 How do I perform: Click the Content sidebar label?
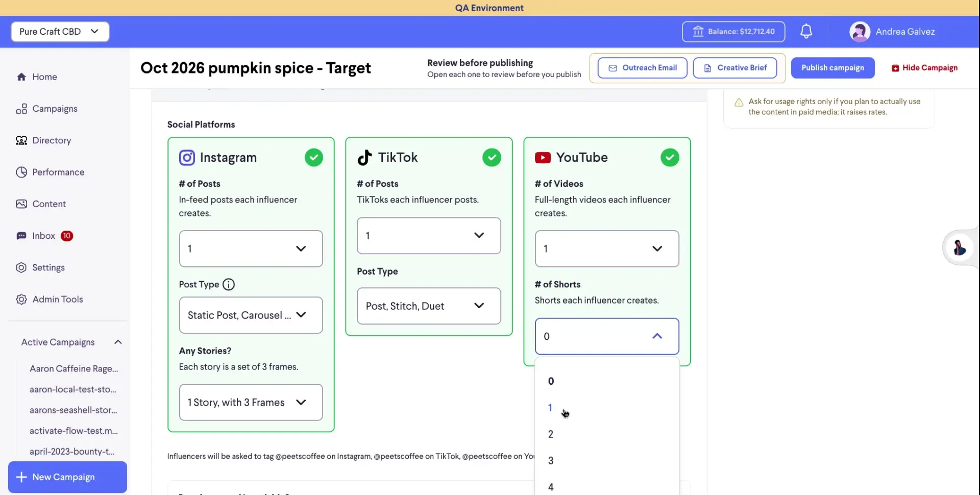[x=49, y=204]
